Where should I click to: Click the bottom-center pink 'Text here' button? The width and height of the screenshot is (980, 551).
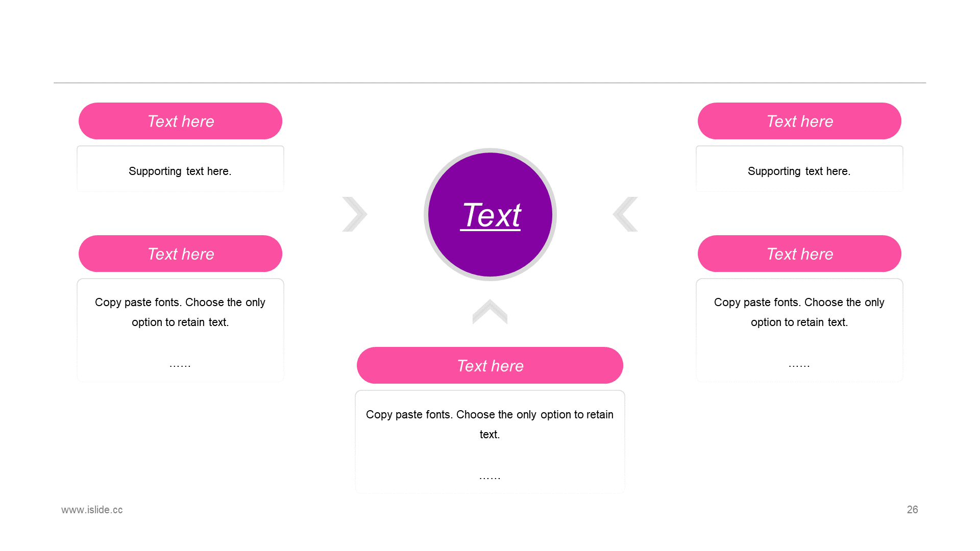[489, 365]
